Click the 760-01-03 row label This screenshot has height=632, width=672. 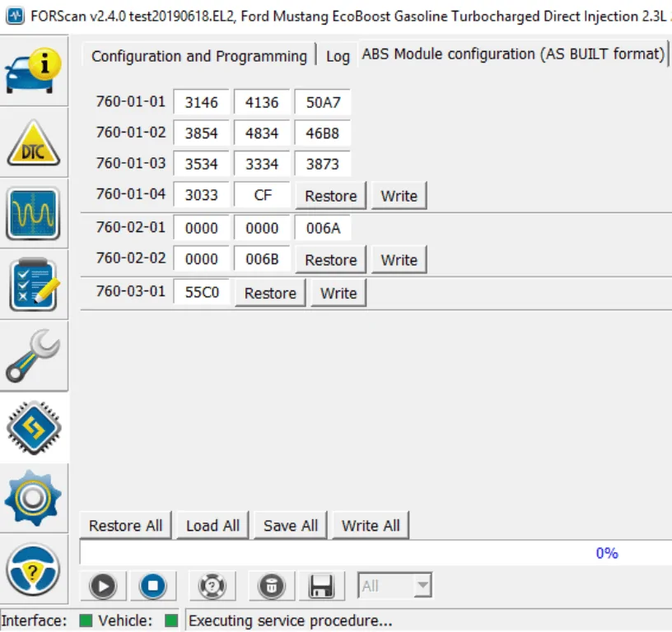(130, 163)
